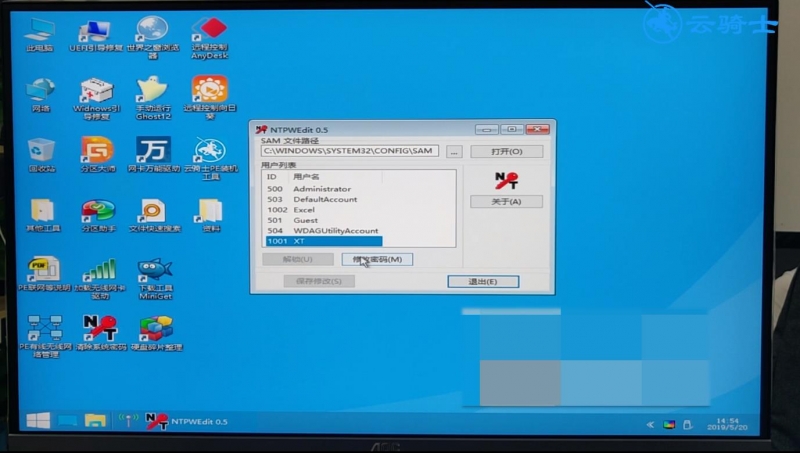The height and width of the screenshot is (453, 800).
Task: Select the DefaultAccount user row
Action: 323,199
